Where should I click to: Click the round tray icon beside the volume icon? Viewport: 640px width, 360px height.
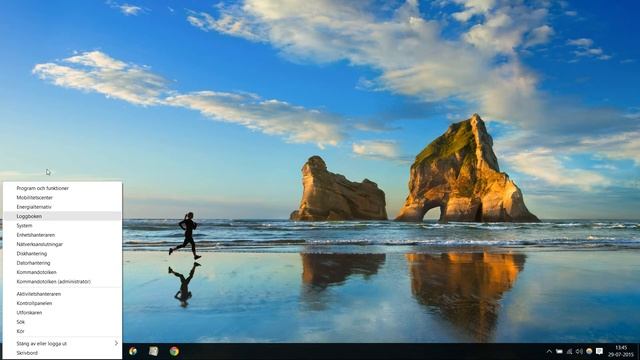[589, 351]
